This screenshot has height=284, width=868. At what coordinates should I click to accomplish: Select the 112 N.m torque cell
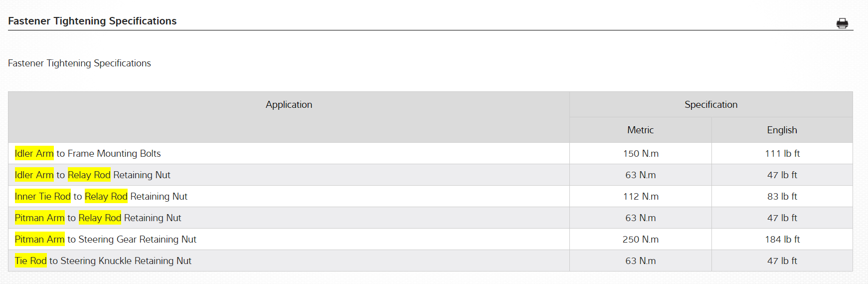coord(641,197)
